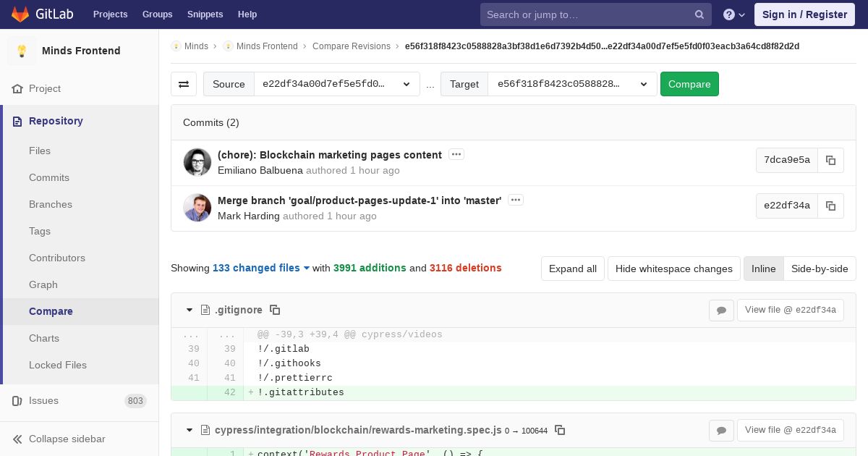Go to Locked Files in sidebar

coord(58,365)
